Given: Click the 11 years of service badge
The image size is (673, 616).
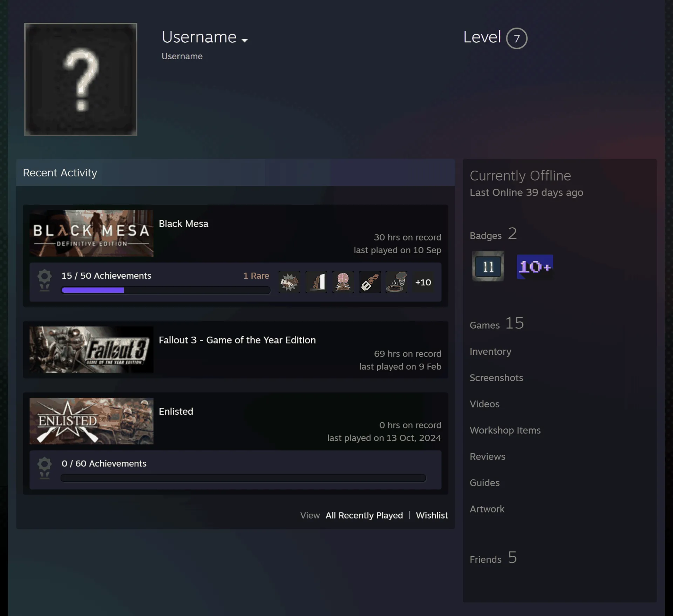Looking at the screenshot, I should (x=488, y=266).
